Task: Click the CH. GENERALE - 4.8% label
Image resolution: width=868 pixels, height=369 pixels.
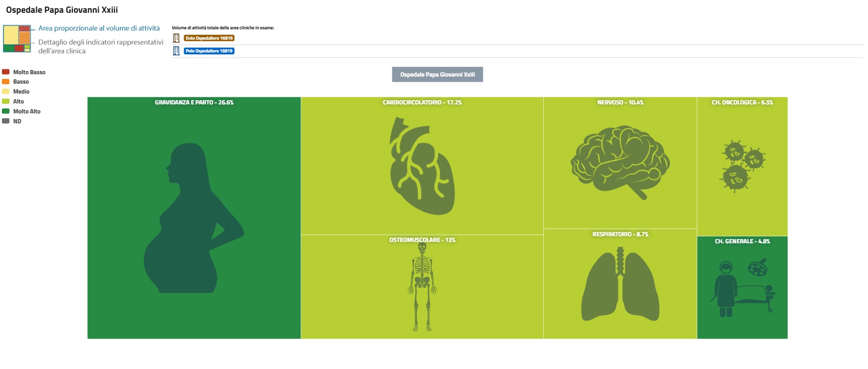Action: 742,241
